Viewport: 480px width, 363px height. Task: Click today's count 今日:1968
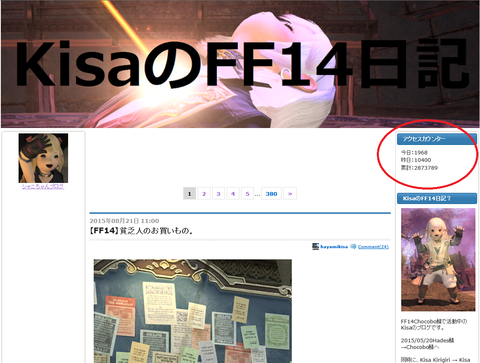coord(414,152)
